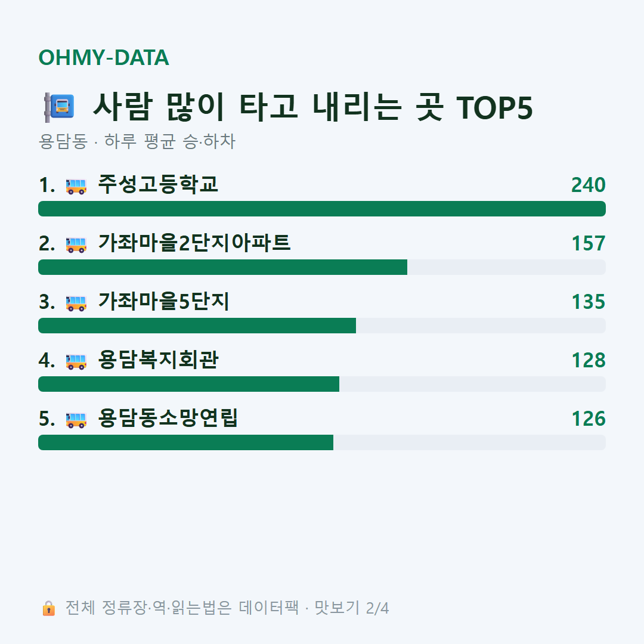Select the 가좌마을5단지 stop name

pos(163,301)
